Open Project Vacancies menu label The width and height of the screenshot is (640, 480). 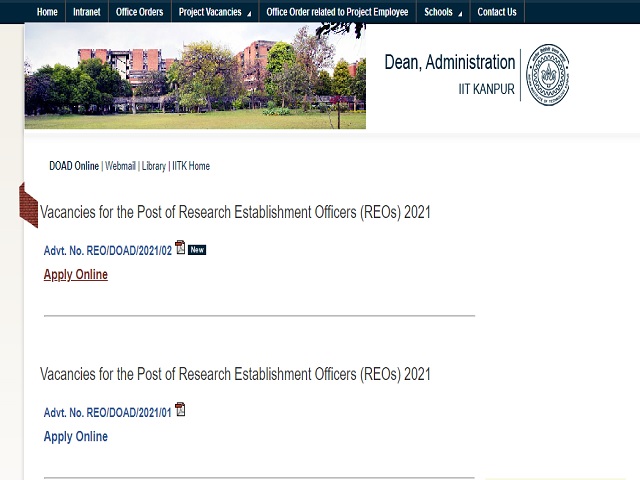(210, 12)
